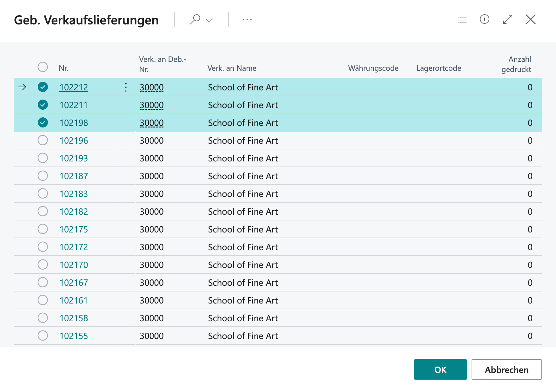Image resolution: width=556 pixels, height=392 pixels.
Task: Open shipment number 102158 link
Action: coord(74,318)
